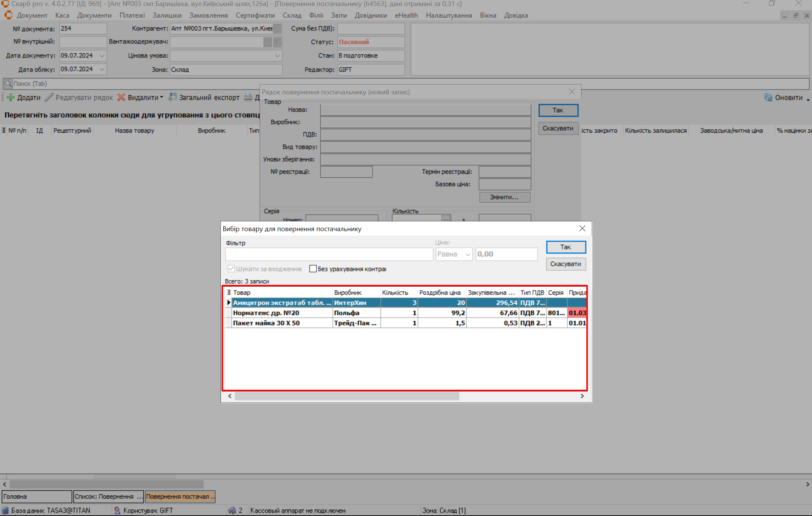812x516 pixels.
Task: Click the pencil Редагувати рядок icon
Action: (49, 98)
